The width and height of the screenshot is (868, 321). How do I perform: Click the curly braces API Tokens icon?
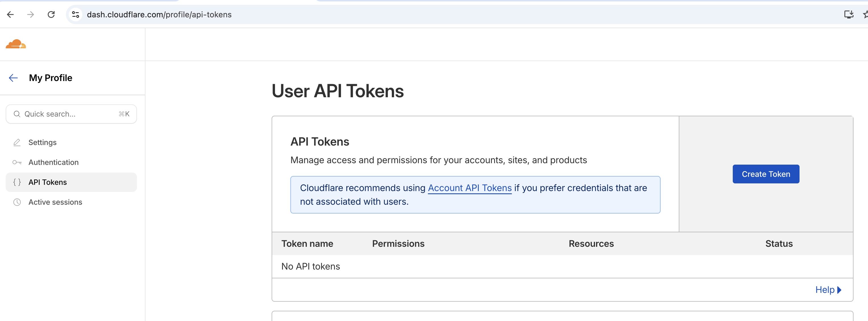coord(17,182)
